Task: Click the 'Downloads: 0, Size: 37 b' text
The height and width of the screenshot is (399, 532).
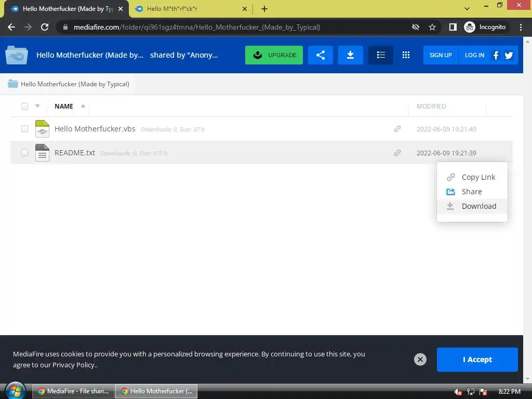Action: point(172,129)
